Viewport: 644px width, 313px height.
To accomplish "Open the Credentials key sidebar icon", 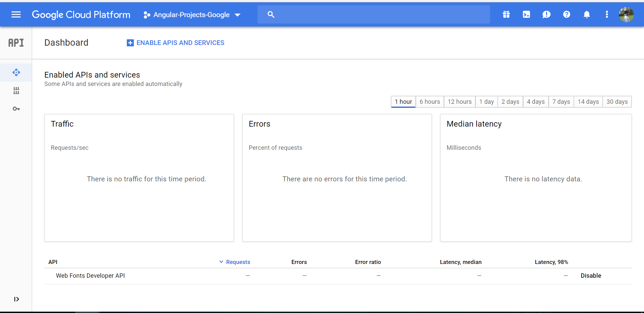I will 16,109.
